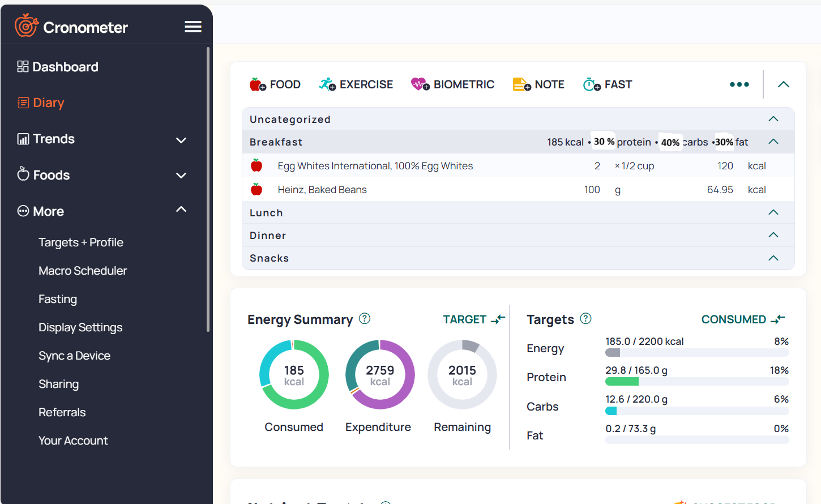Click the apple icon beside Egg Whites
The width and height of the screenshot is (821, 504).
click(x=256, y=165)
